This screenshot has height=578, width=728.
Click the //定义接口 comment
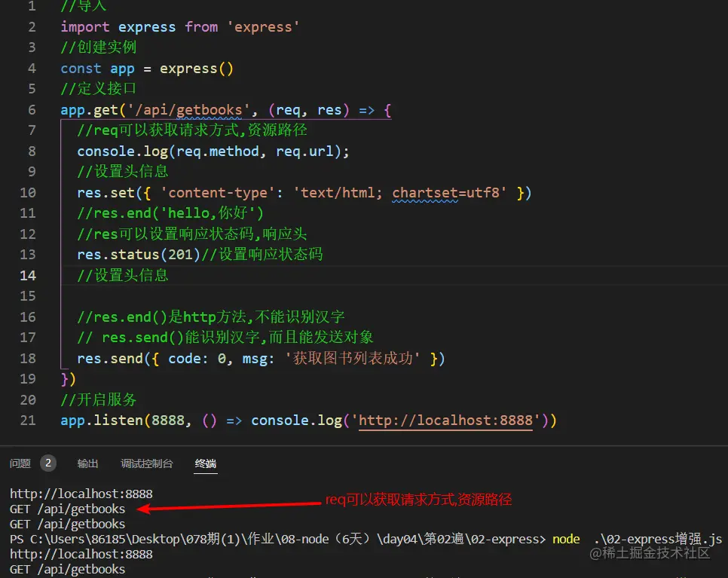99,89
